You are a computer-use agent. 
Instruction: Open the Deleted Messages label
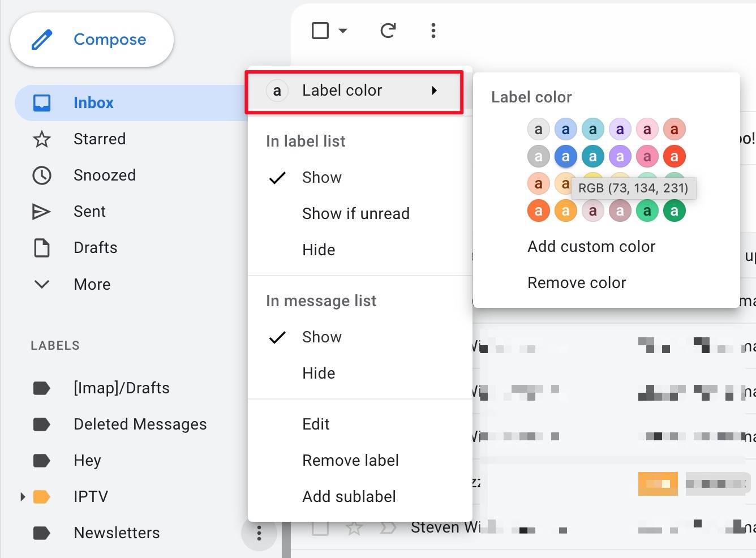(140, 424)
